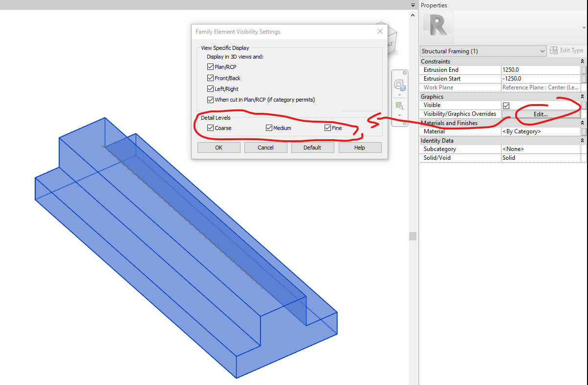
Task: Click the Default button in the dialog
Action: (312, 147)
